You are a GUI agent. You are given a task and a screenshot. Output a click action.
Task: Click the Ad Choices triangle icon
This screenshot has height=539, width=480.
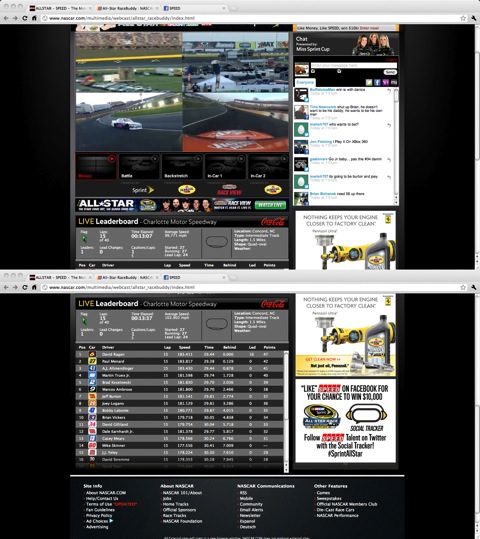click(x=111, y=521)
